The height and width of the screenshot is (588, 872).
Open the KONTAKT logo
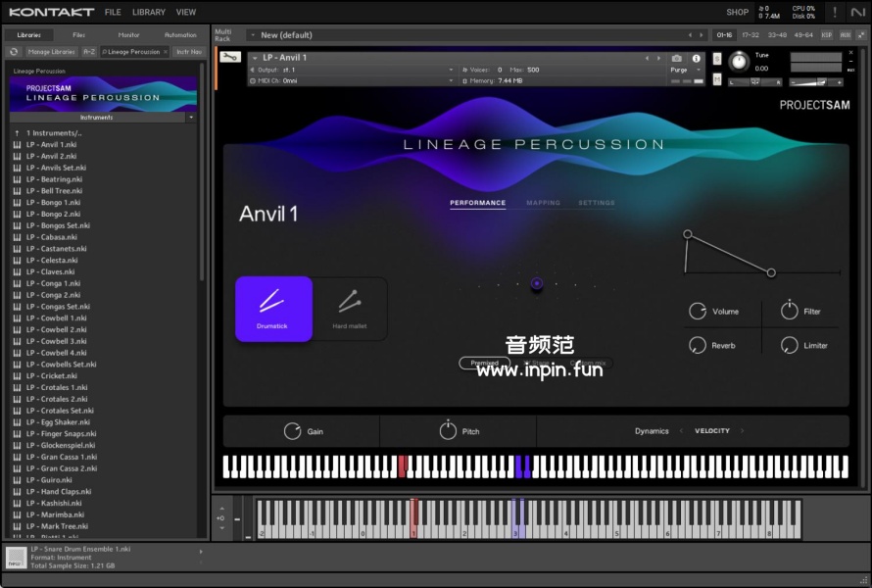[52, 12]
